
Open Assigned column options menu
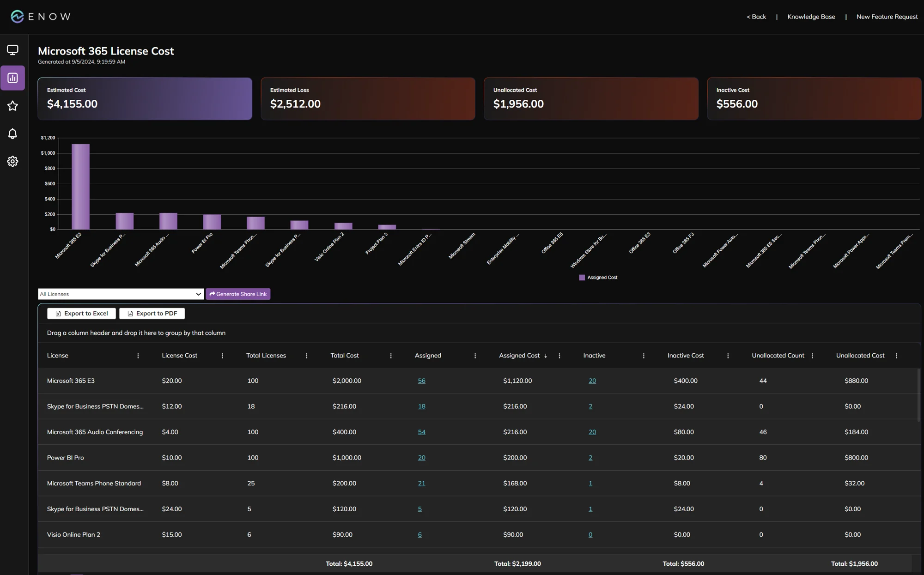tap(475, 356)
